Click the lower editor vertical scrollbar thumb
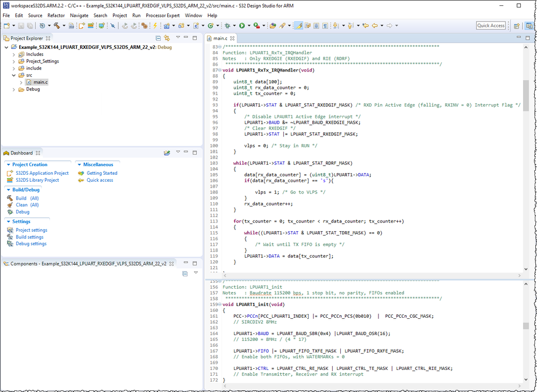Viewport: 537px width, 392px height. [x=526, y=326]
